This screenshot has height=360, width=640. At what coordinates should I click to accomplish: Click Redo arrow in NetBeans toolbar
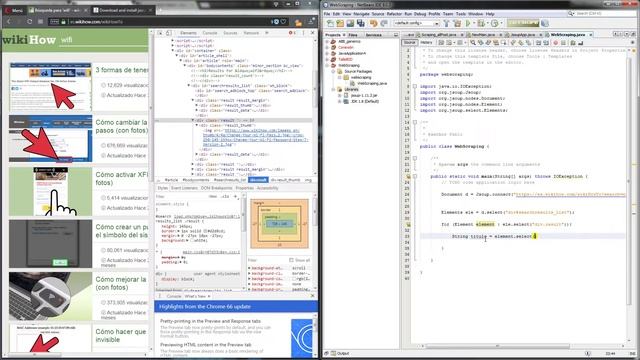pyautogui.click(x=384, y=24)
